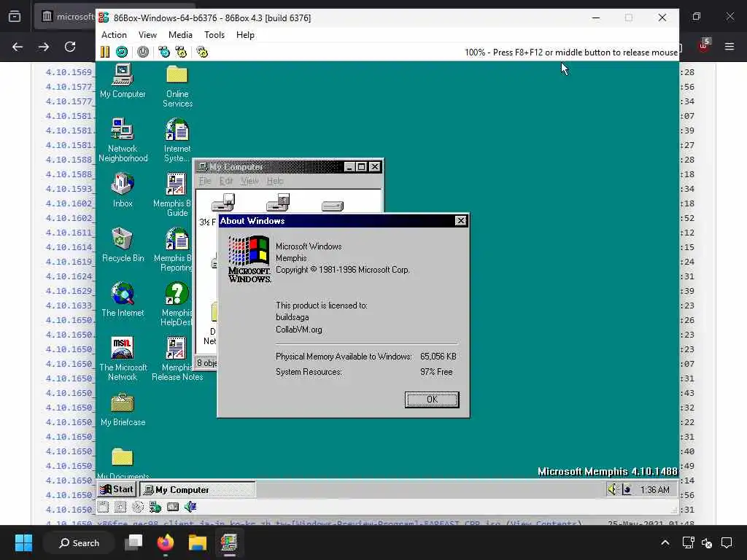Screen dimensions: 747x560
Task: Open the Recycle Bin icon
Action: pyautogui.click(x=123, y=245)
